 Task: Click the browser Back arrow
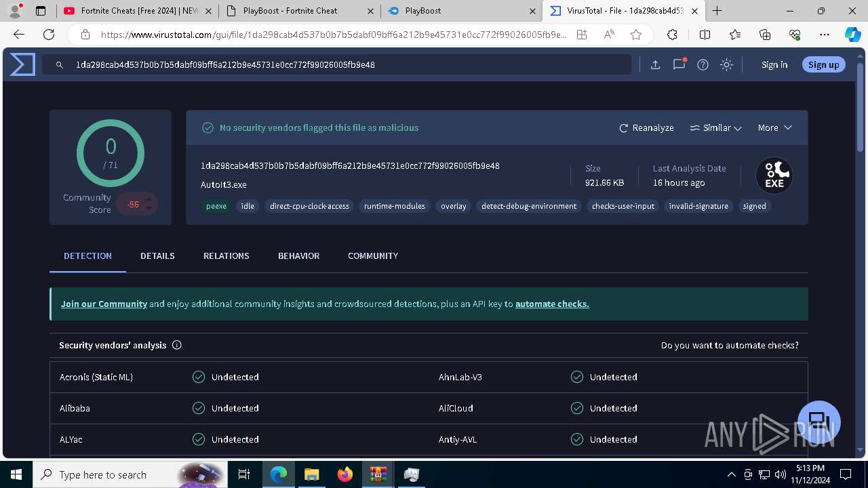tap(19, 35)
